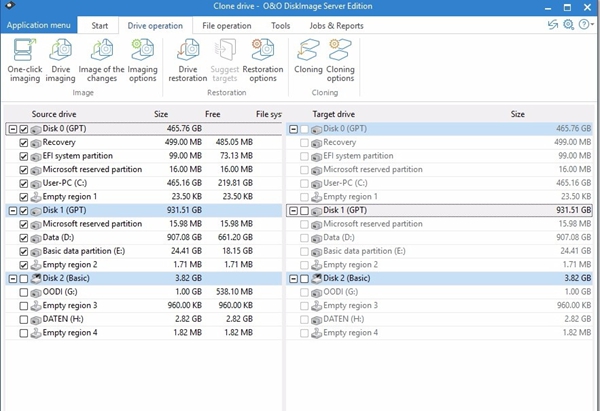
Task: Check target Disk 2 (Basic) checkbox
Action: point(304,279)
